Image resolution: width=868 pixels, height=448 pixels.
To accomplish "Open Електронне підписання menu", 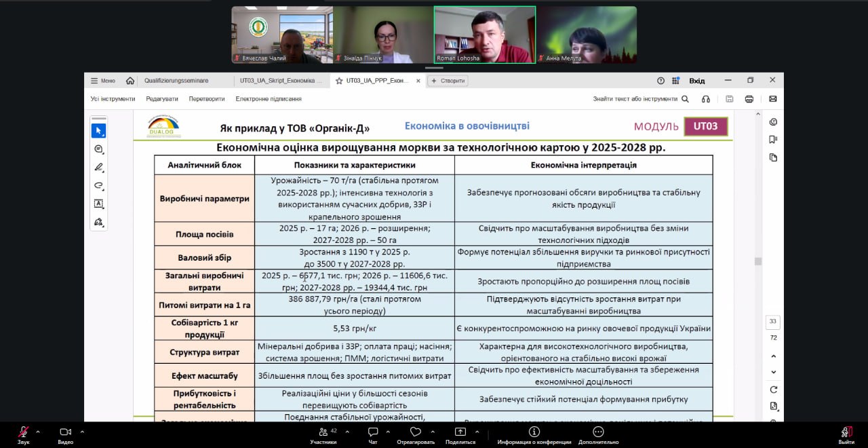I will [269, 99].
